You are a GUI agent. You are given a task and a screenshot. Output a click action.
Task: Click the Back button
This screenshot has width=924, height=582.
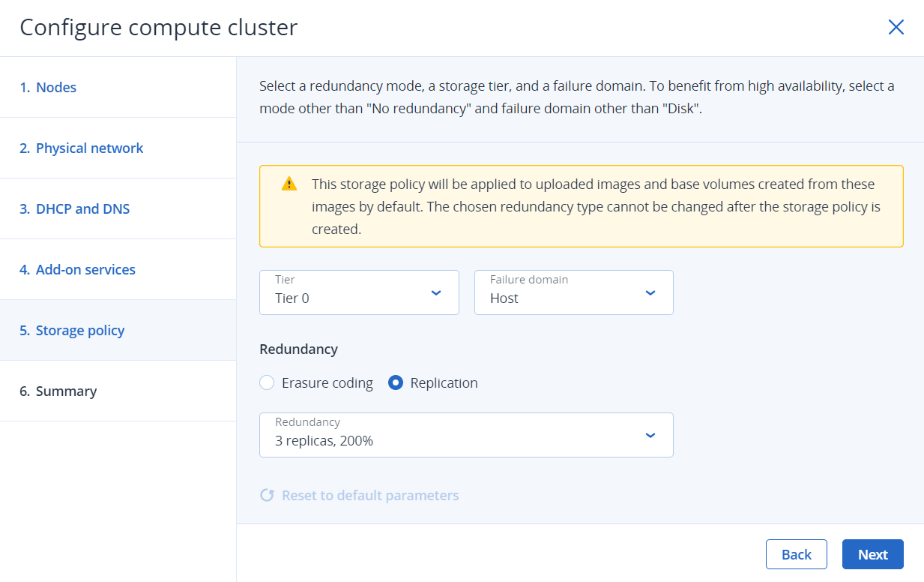click(797, 554)
